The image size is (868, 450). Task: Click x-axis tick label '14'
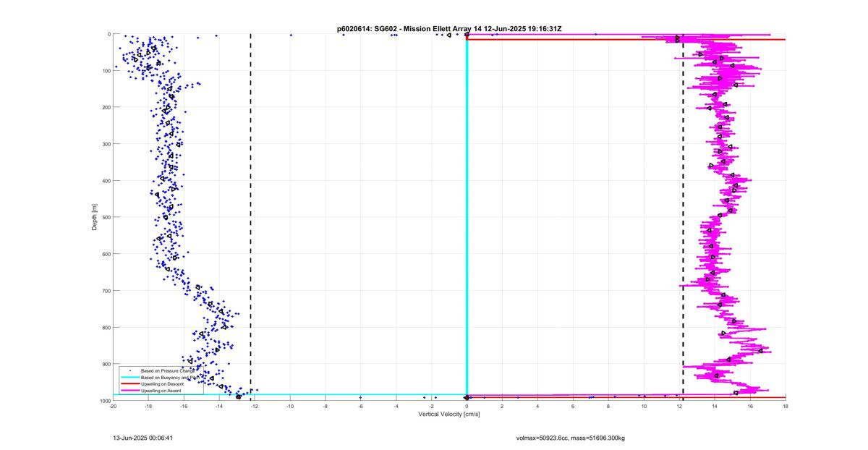tap(715, 406)
